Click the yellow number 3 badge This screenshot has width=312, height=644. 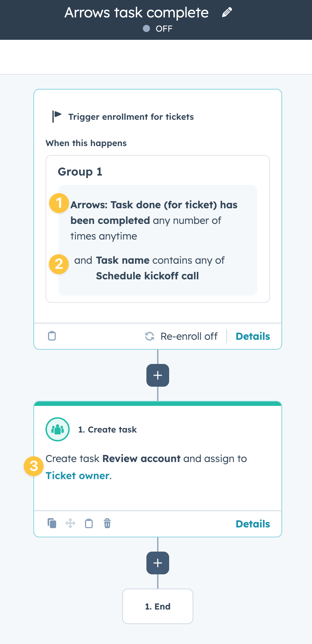click(34, 466)
